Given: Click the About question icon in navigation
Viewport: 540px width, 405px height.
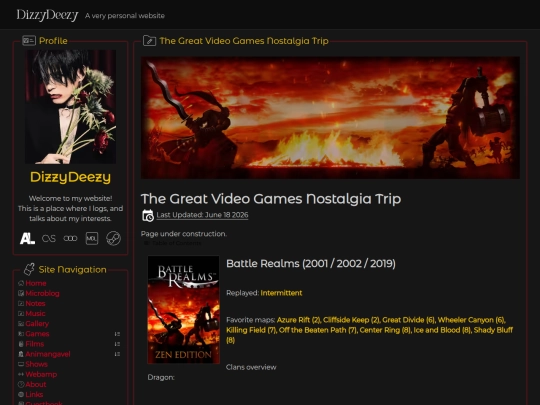Looking at the screenshot, I should [21, 384].
